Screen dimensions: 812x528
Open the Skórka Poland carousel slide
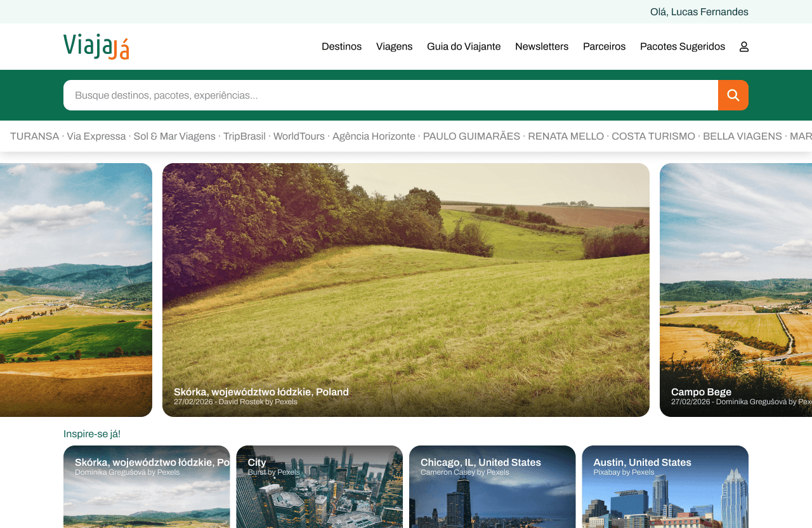point(406,289)
